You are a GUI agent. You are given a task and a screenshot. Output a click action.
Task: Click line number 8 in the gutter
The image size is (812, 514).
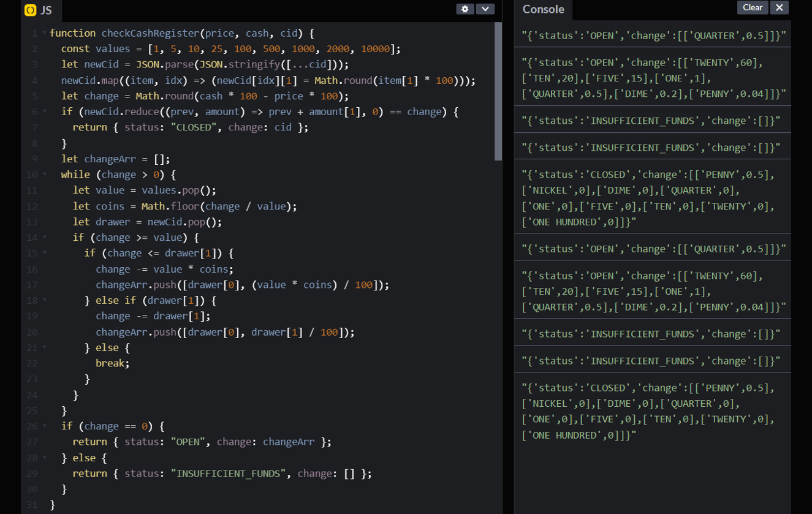coord(35,143)
